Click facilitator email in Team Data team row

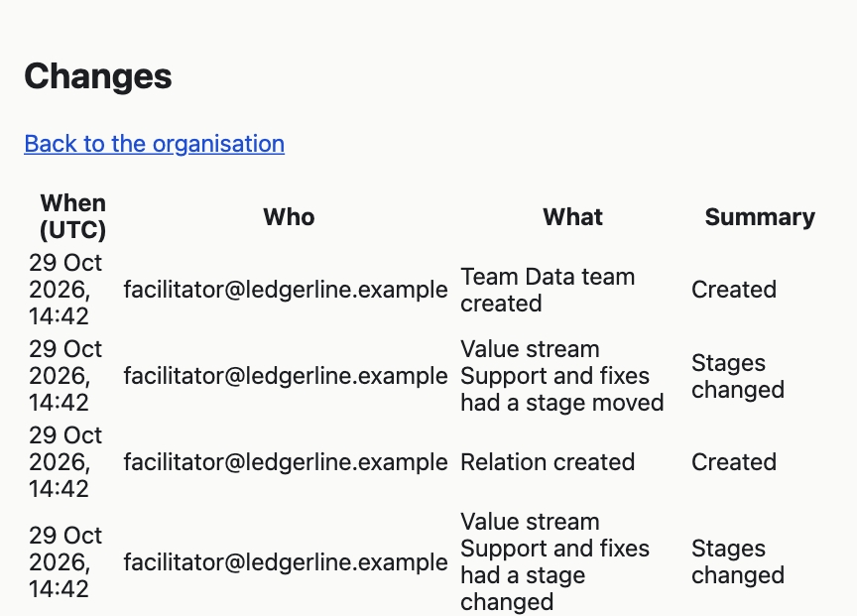[286, 290]
